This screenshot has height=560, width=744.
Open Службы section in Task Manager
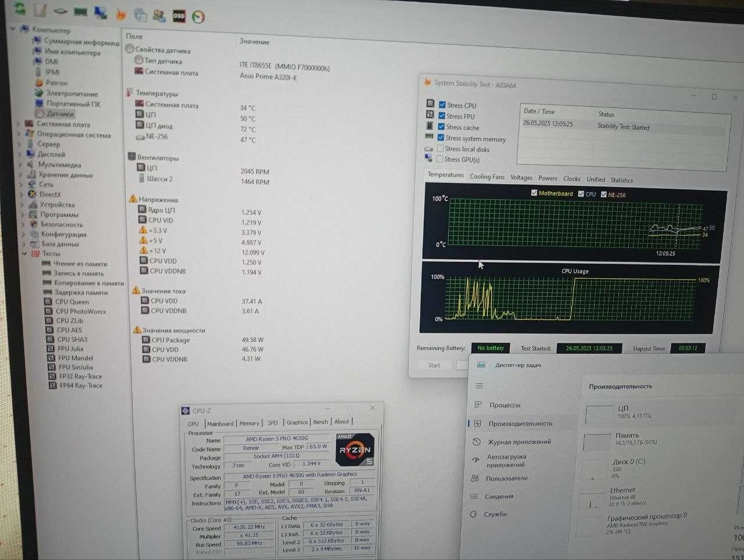pyautogui.click(x=495, y=514)
